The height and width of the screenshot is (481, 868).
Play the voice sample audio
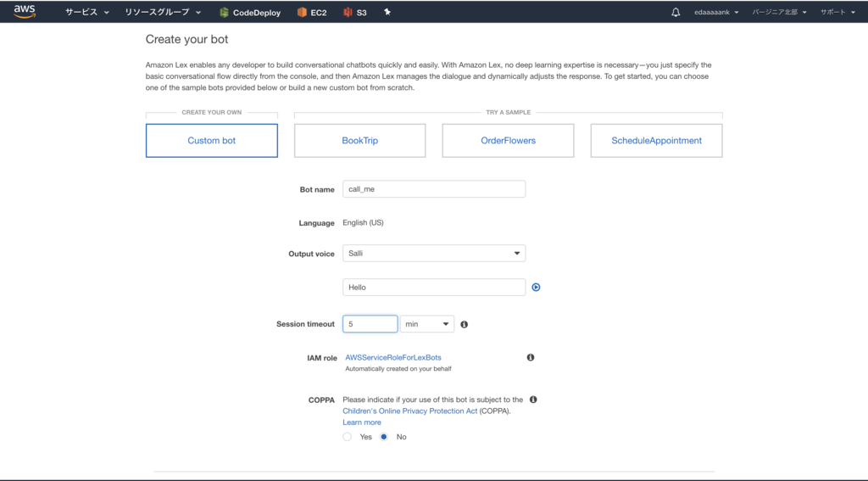(x=536, y=287)
